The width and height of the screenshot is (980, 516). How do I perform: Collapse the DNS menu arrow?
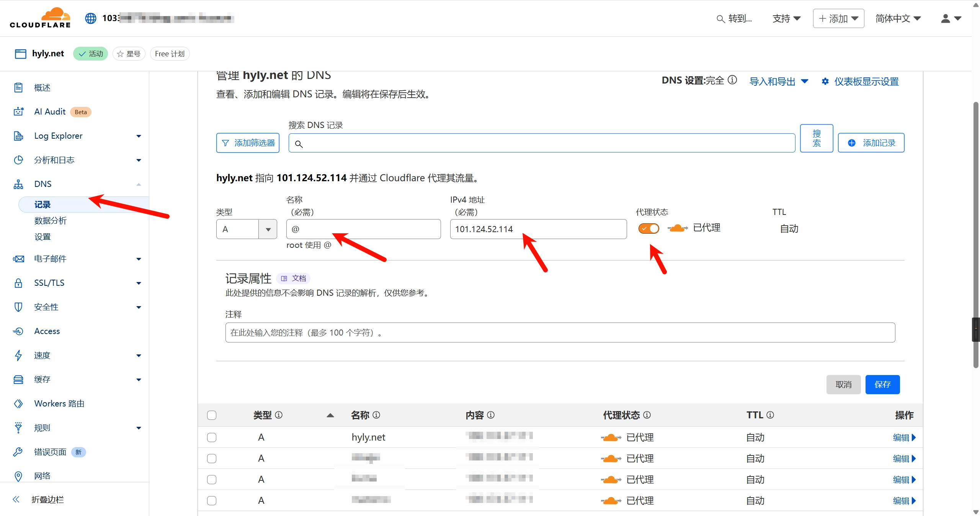click(x=139, y=184)
